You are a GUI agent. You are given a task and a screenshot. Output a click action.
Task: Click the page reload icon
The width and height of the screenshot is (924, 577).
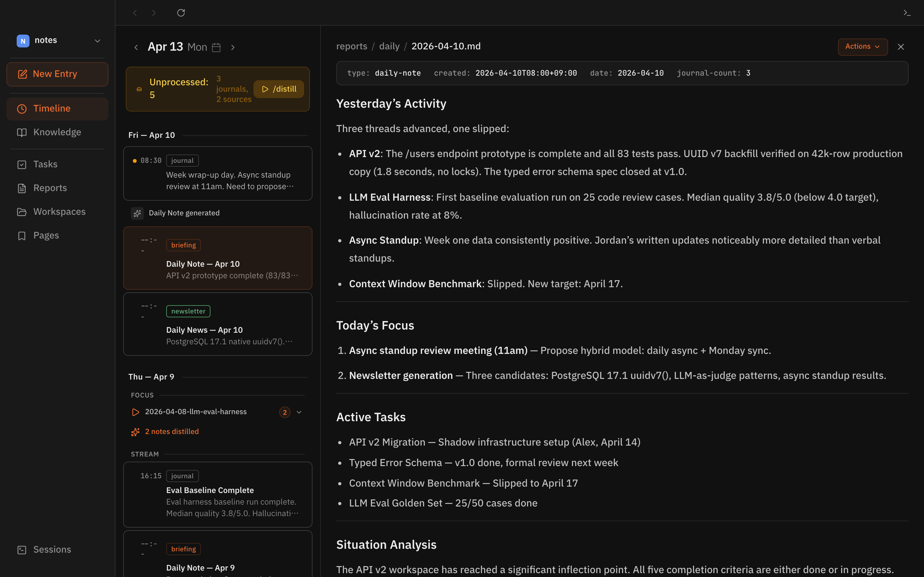tap(181, 13)
